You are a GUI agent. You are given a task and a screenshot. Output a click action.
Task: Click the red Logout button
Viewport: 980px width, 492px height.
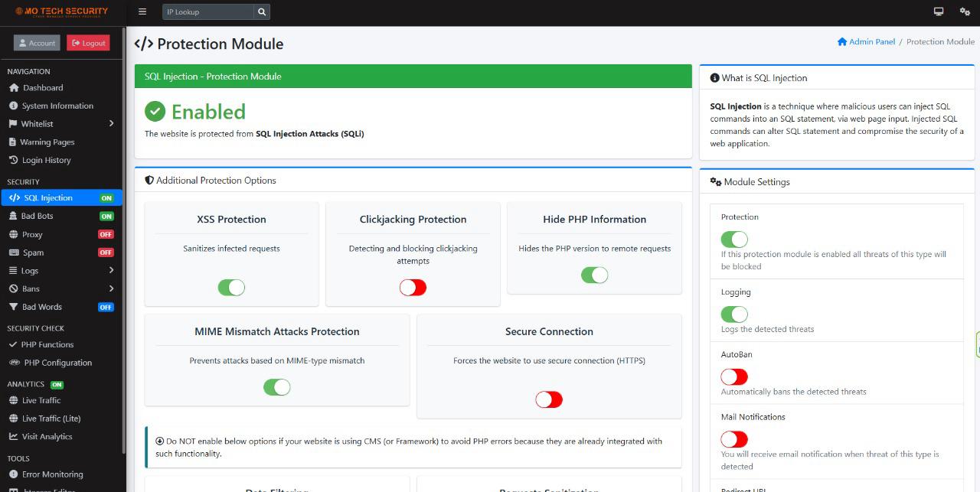coord(88,43)
